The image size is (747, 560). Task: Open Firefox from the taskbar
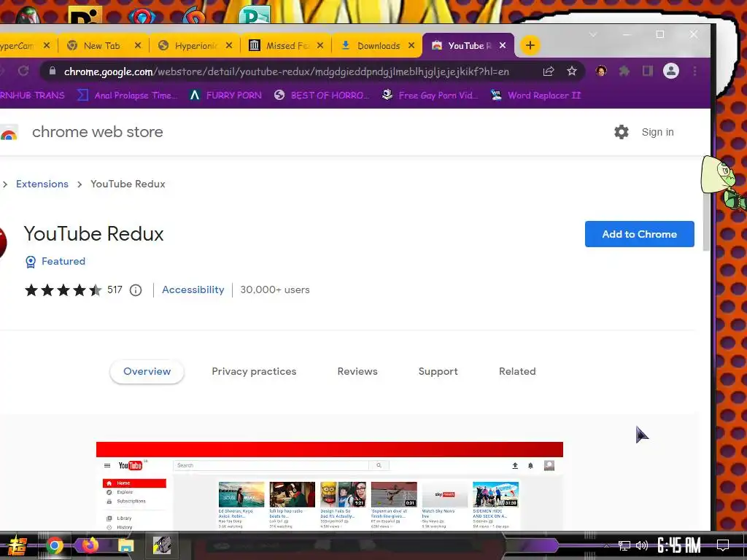(x=90, y=545)
